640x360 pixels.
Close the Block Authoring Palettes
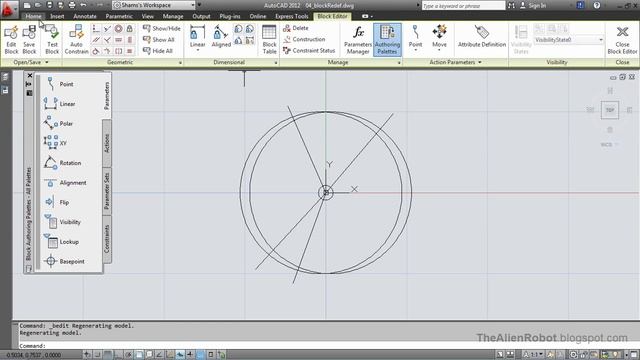pos(29,76)
